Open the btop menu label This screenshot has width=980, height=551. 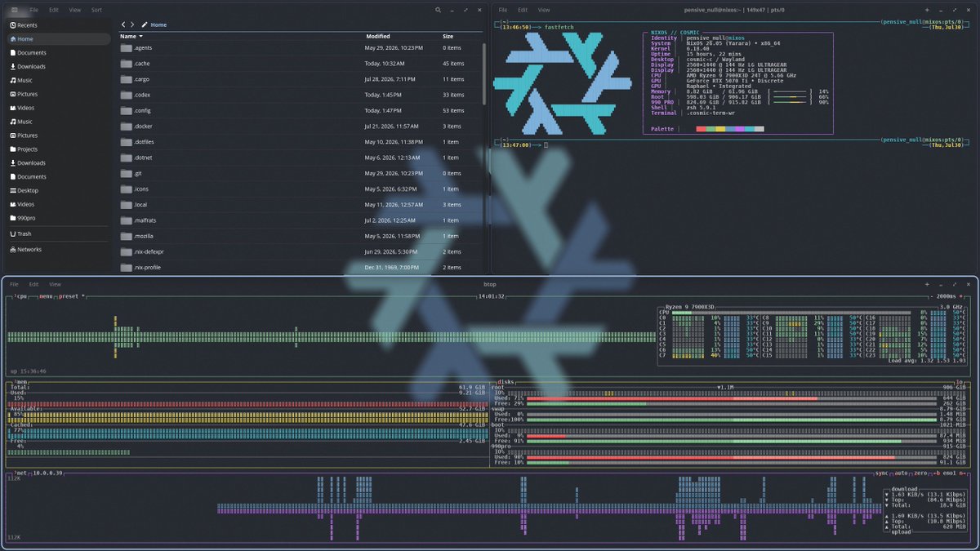click(x=46, y=296)
